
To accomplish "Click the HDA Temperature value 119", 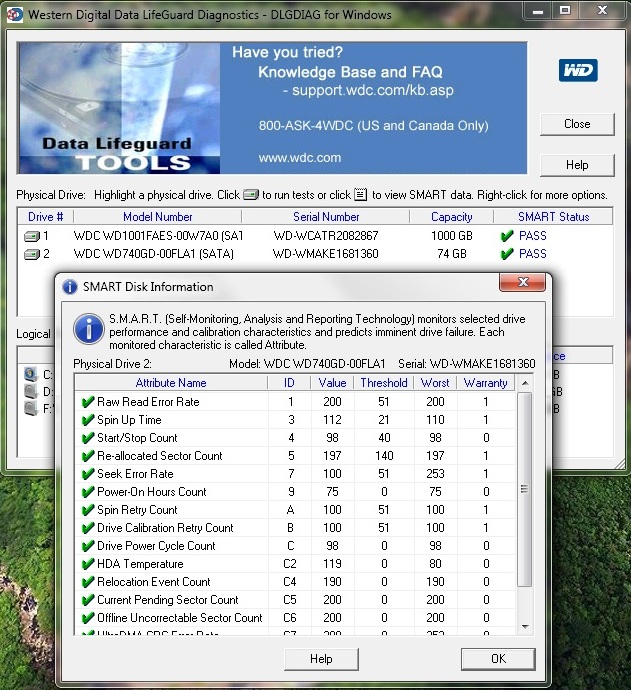I will pyautogui.click(x=332, y=564).
